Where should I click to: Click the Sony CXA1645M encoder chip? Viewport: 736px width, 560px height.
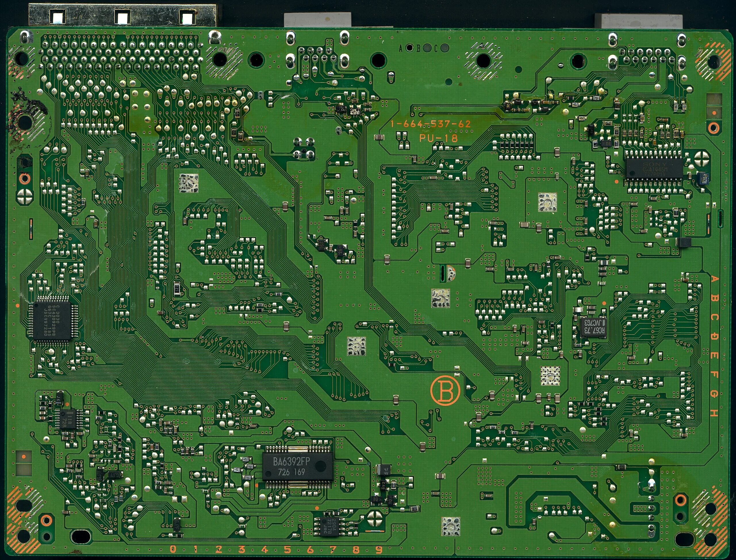pyautogui.click(x=654, y=169)
